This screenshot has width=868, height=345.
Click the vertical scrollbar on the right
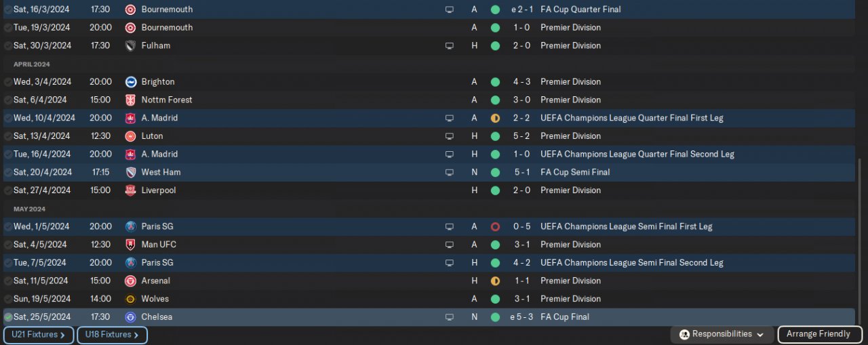(860, 241)
